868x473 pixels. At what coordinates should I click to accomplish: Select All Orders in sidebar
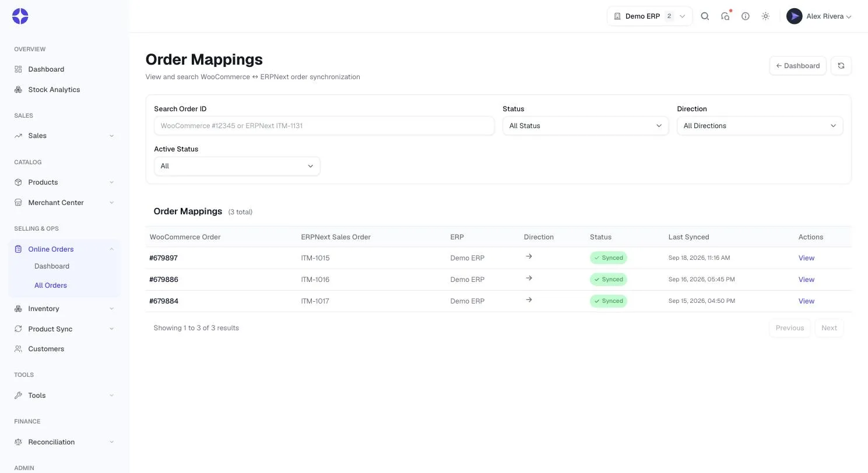point(51,285)
